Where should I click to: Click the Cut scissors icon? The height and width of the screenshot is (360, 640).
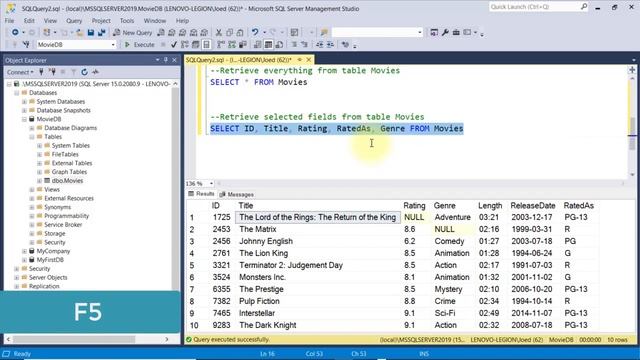click(219, 32)
